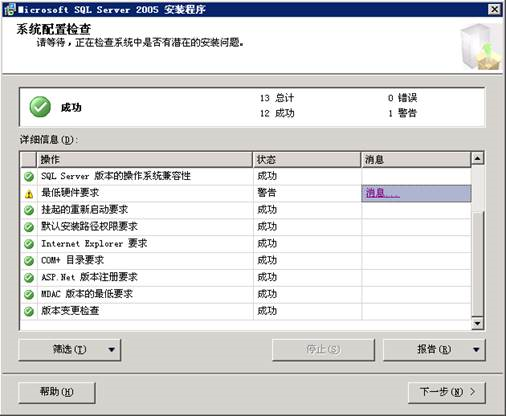Select the 默认安装路径权限要求 row
506x416 pixels.
coord(246,227)
